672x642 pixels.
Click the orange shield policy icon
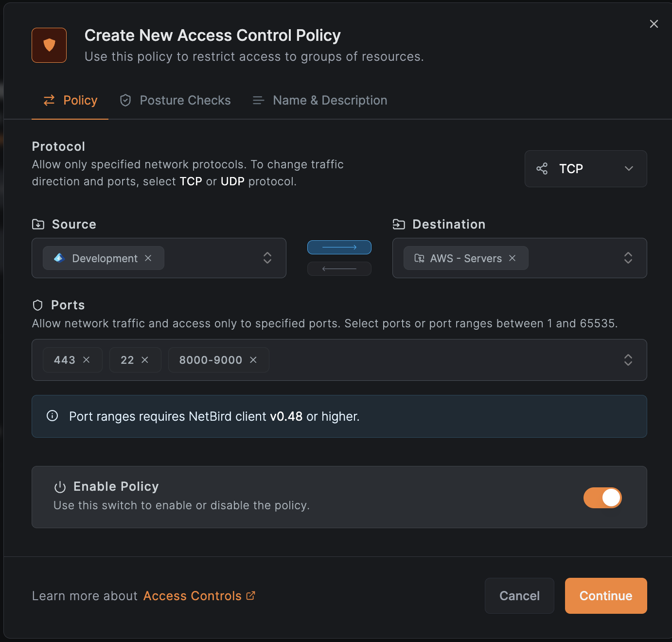pos(49,45)
